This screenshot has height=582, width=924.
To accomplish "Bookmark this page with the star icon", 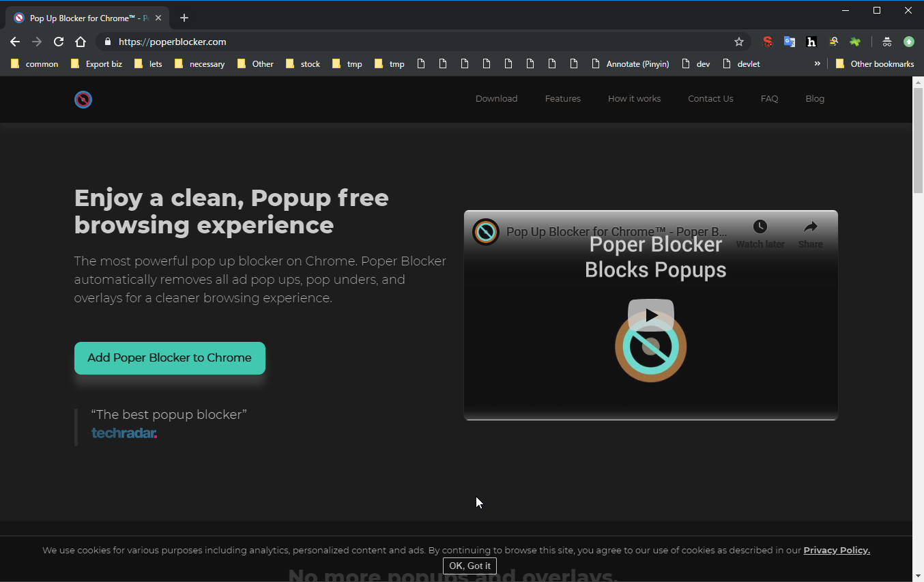I will click(x=738, y=42).
